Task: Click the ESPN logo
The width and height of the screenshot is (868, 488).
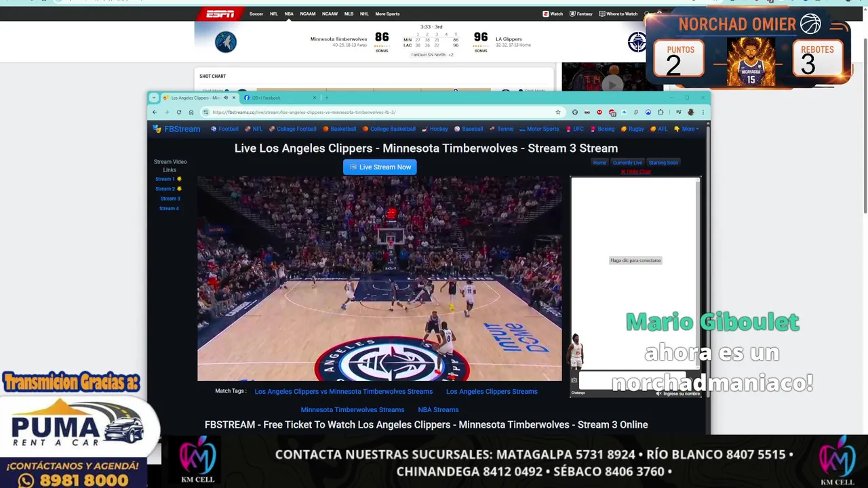Action: (220, 14)
